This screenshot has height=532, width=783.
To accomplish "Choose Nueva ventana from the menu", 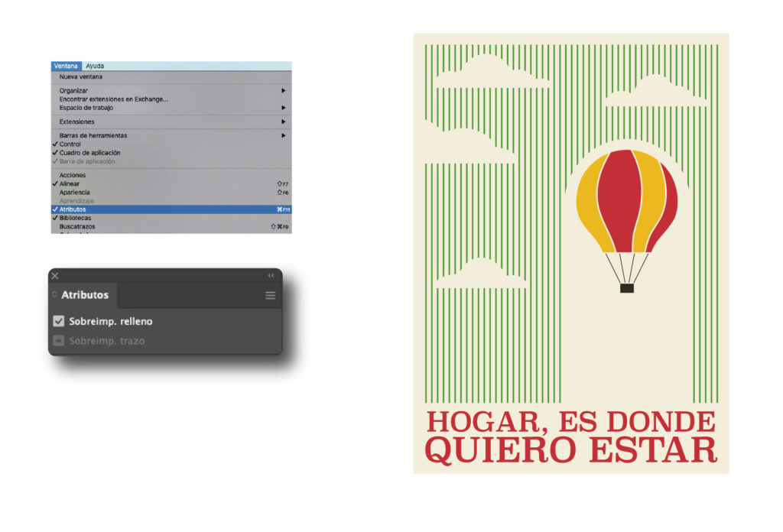I will point(80,76).
